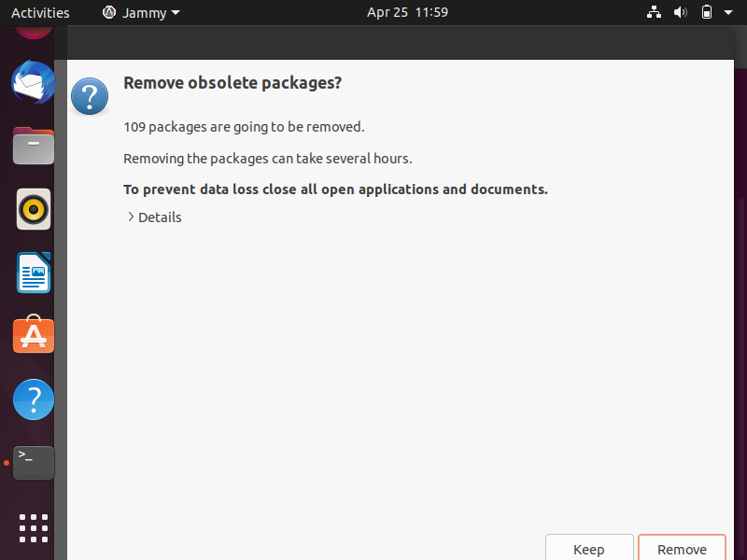Click the '109 packages are going to be removed' text
Image resolution: width=747 pixels, height=560 pixels.
click(x=244, y=127)
